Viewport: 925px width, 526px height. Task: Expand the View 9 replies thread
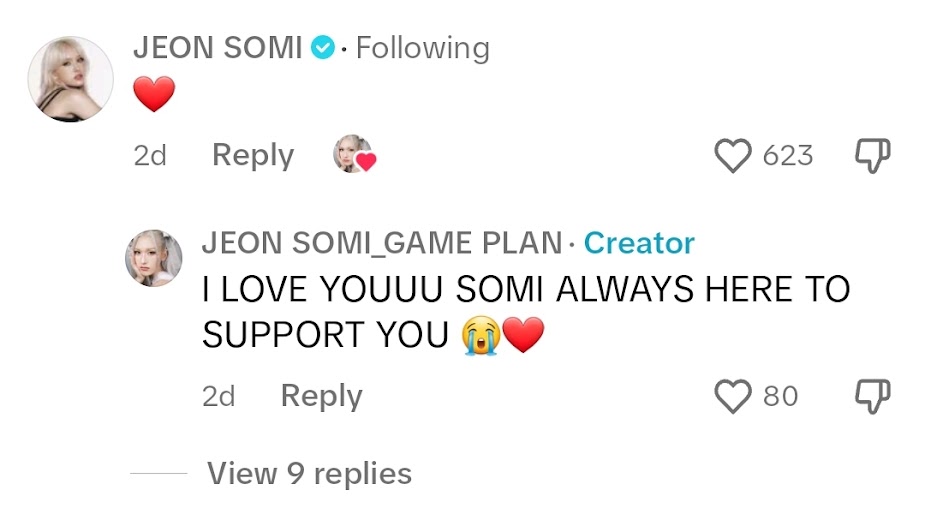tap(309, 473)
